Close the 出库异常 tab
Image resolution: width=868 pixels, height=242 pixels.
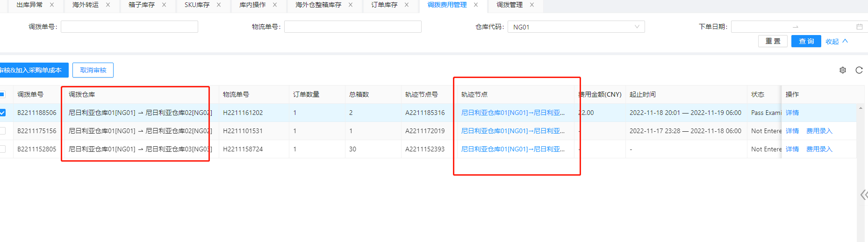click(52, 5)
